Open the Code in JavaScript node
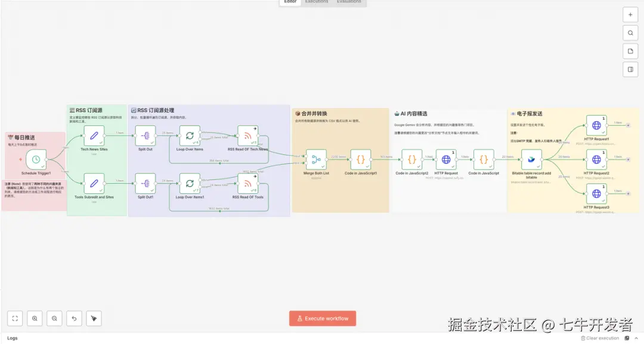644x344 pixels. click(x=484, y=159)
